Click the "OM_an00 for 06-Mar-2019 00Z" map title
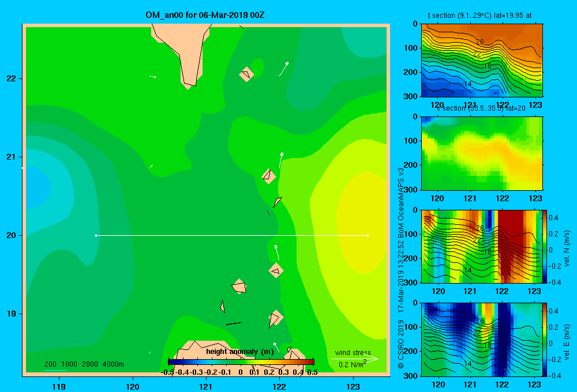The image size is (577, 392). pos(205,15)
